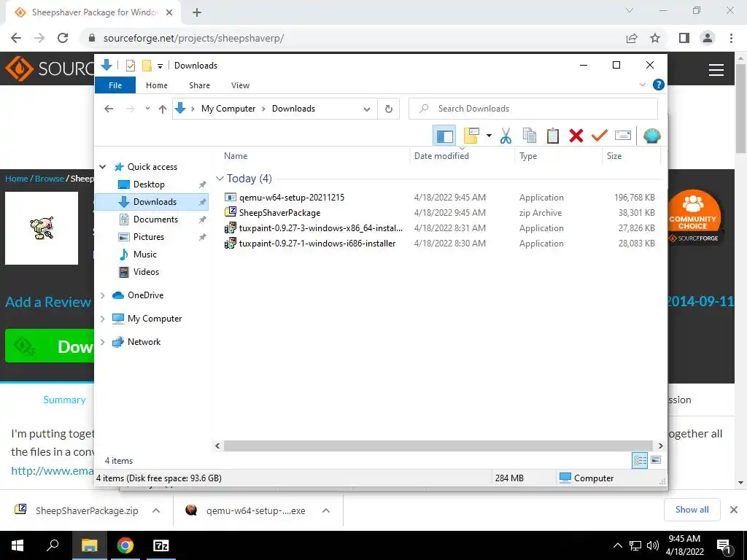Select Music in navigation pane
Viewport: 747px width, 560px height.
145,254
